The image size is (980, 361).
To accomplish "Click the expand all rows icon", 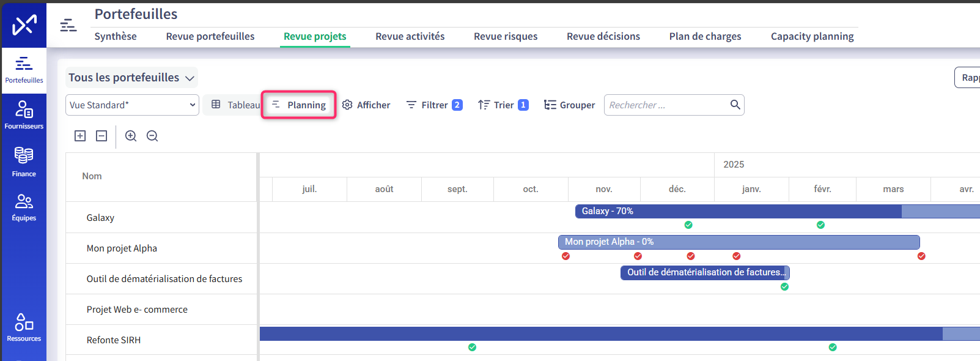I will 80,136.
